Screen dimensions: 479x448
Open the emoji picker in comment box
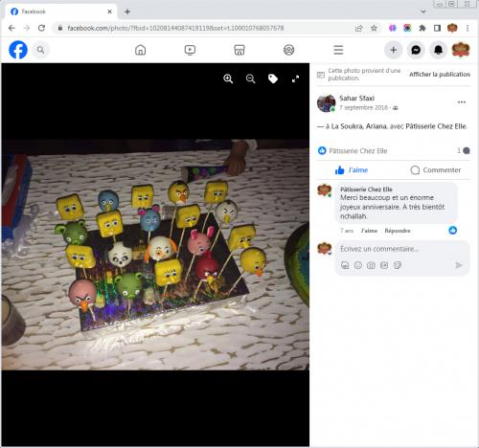[358, 265]
